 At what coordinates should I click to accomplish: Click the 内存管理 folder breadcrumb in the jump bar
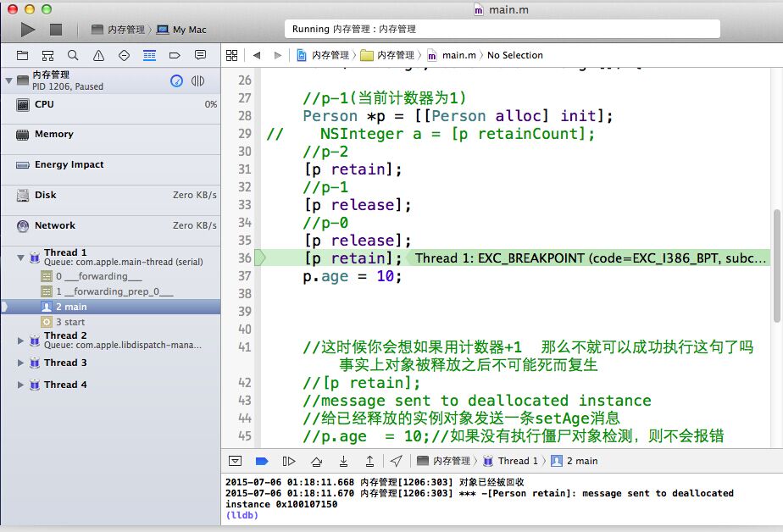(x=387, y=55)
